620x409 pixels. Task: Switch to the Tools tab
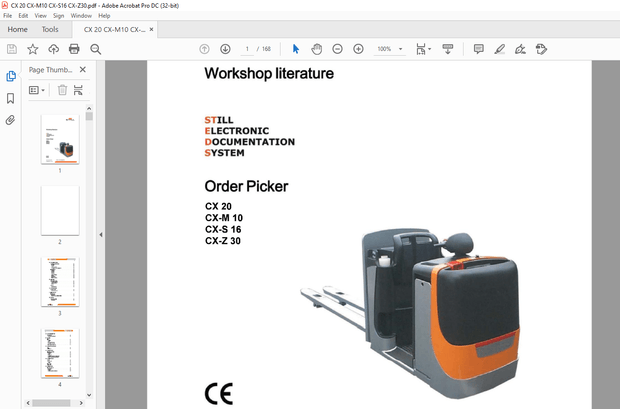click(x=50, y=30)
